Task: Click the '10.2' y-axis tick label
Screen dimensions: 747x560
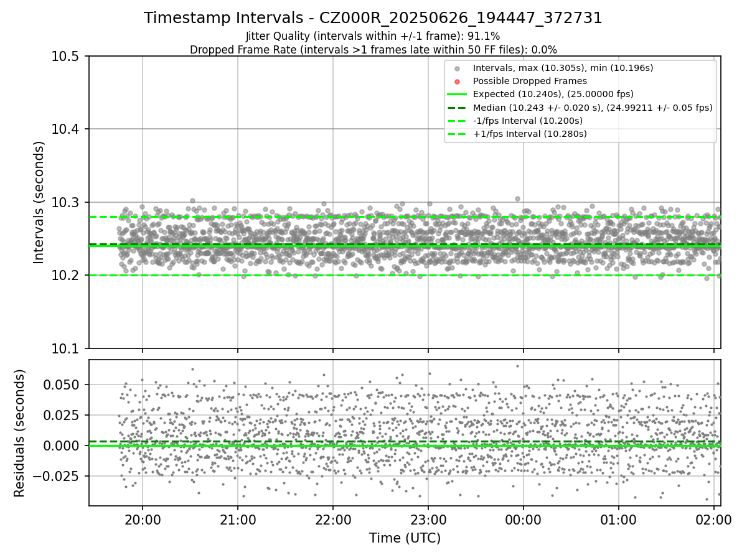Action: (x=65, y=276)
